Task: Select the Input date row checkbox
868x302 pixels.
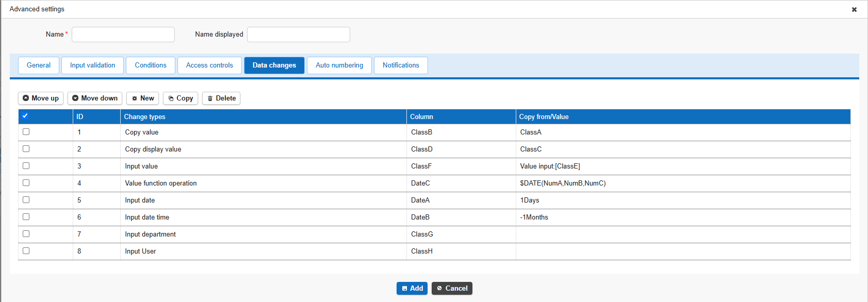Action: point(26,200)
